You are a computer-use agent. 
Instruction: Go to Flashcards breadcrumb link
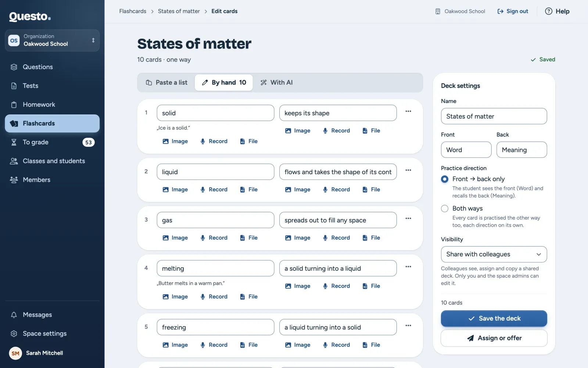tap(133, 11)
